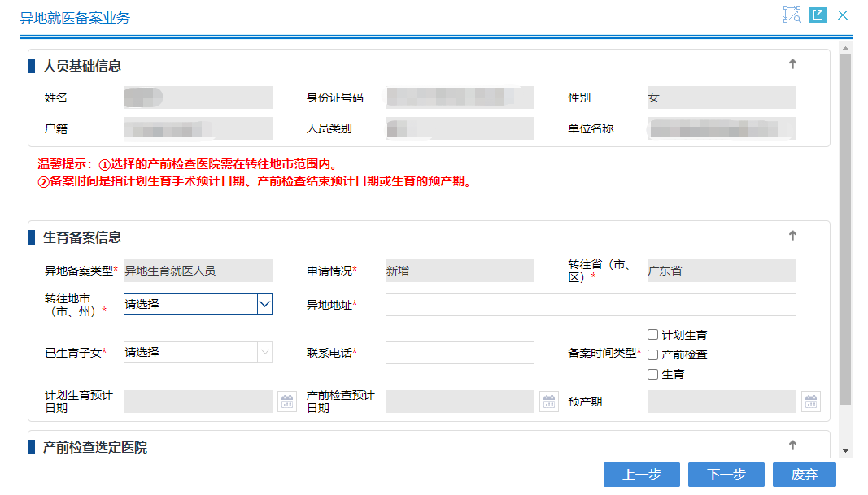Image resolution: width=868 pixels, height=495 pixels.
Task: Click the 上一步 button
Action: (641, 475)
